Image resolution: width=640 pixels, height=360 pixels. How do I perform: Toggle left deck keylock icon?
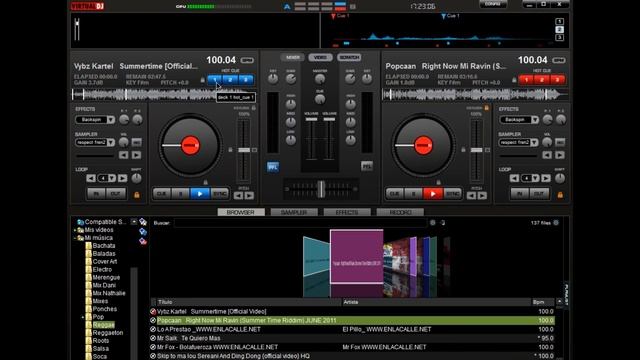pos(253,108)
